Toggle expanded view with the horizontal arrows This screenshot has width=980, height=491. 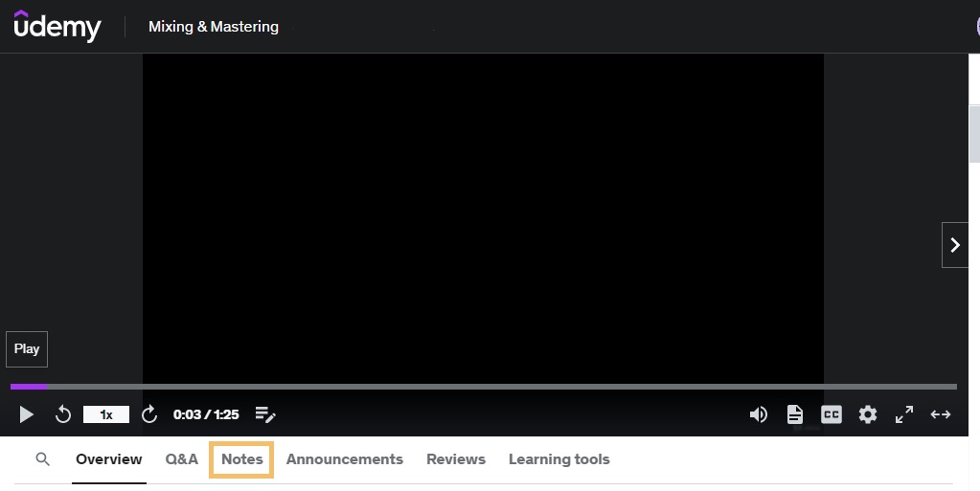point(941,414)
